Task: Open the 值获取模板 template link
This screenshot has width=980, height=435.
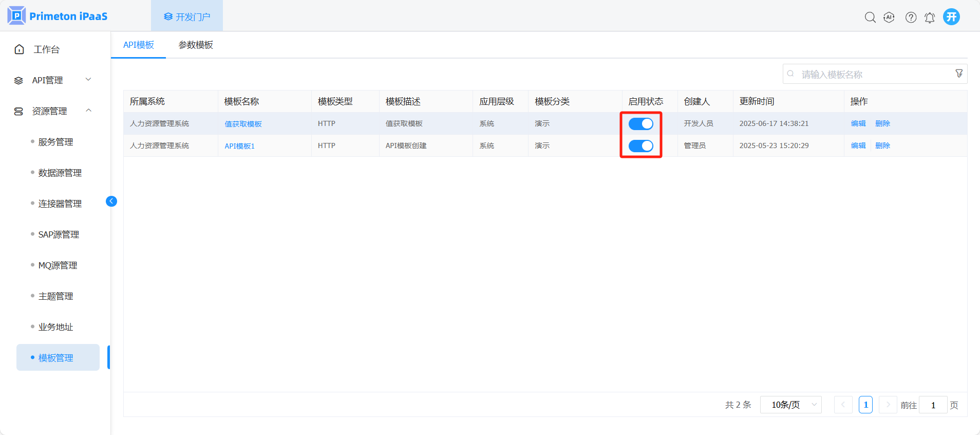Action: pos(243,124)
